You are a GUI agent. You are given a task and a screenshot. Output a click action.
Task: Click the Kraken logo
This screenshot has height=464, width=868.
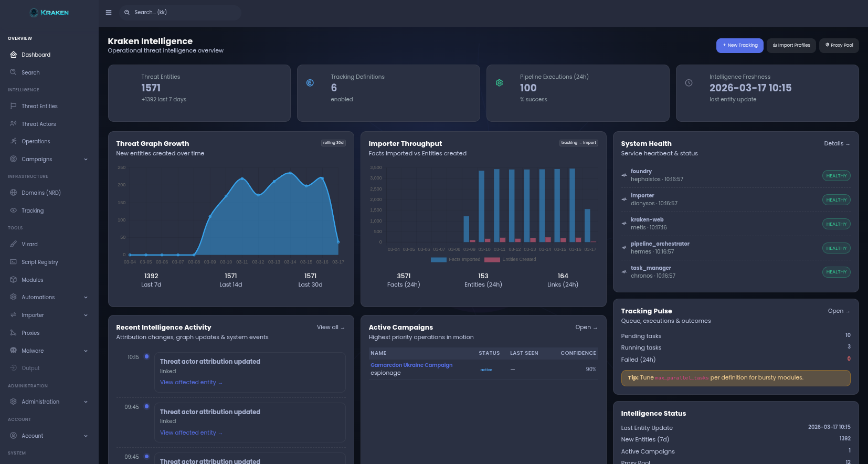(49, 13)
